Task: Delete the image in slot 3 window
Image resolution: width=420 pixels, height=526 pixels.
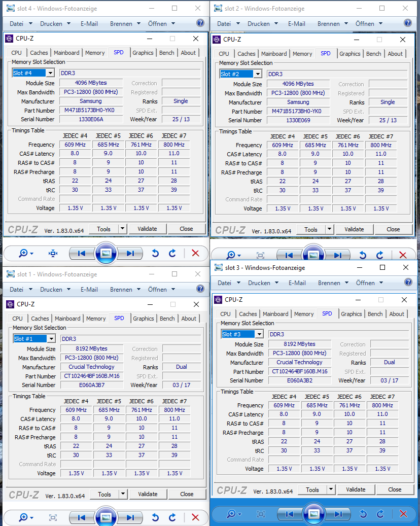Action: pos(404,514)
